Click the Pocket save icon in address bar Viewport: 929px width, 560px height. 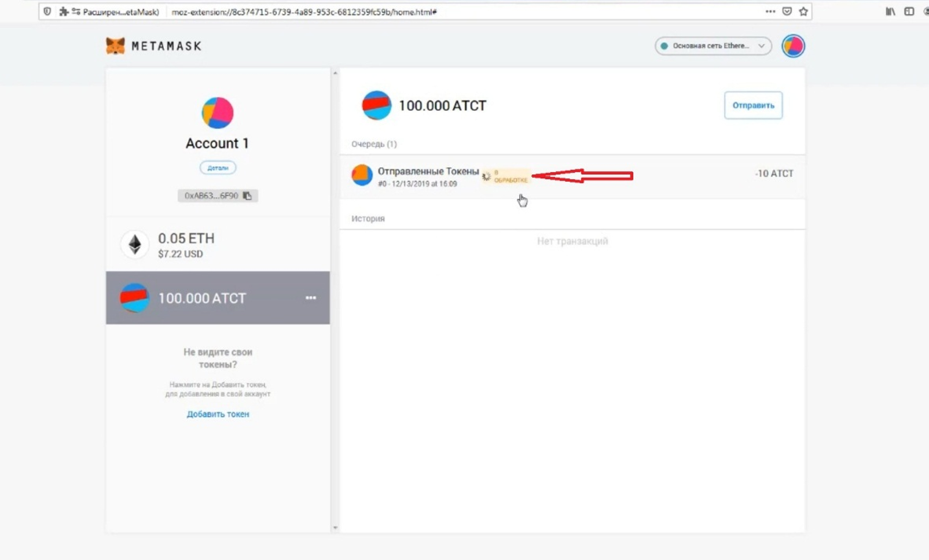787,12
